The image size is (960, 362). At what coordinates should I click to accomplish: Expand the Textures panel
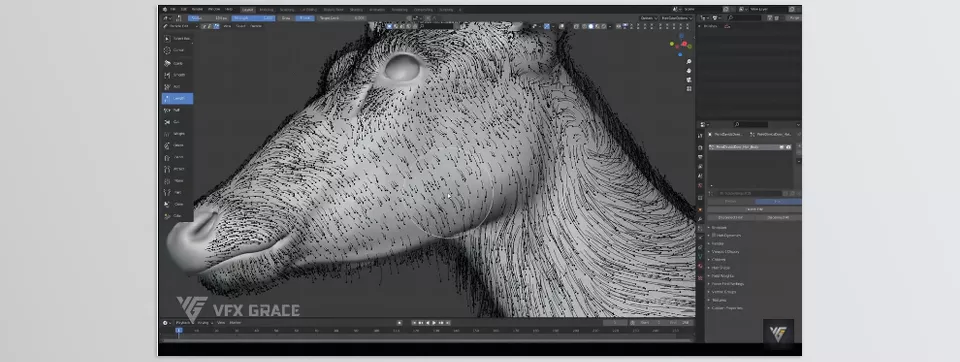click(720, 300)
